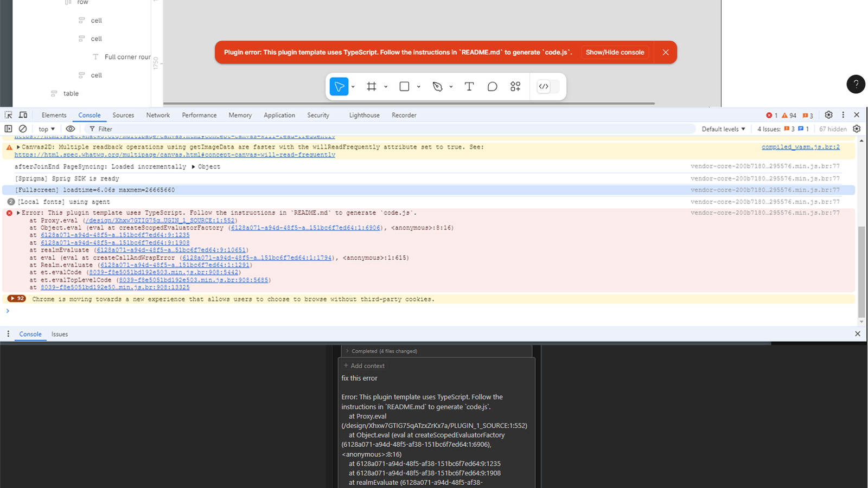Select the table layer in layers panel
Viewport: 868px width, 488px height.
pos(71,94)
